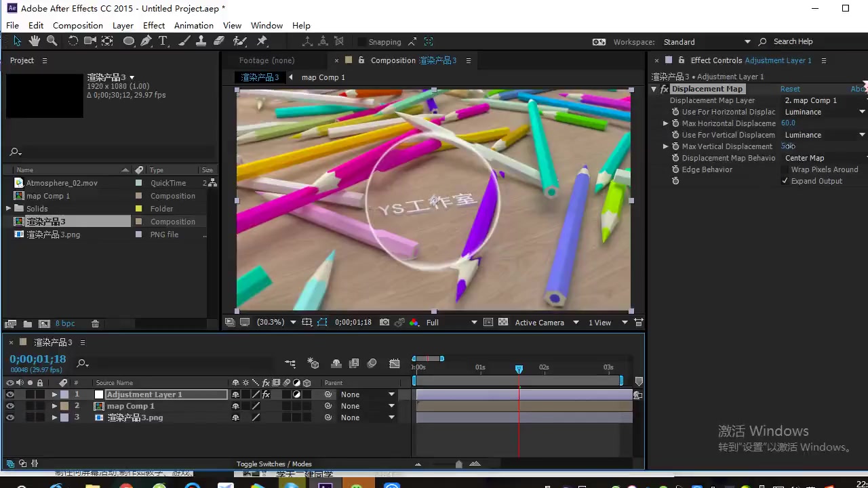Select the Pen tool in toolbar
868x488 pixels.
[x=146, y=41]
